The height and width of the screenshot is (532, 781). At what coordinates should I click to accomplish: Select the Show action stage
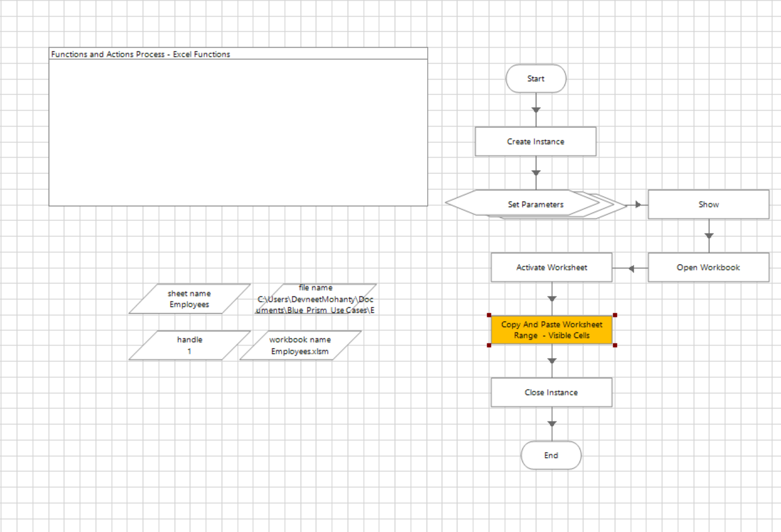(708, 204)
